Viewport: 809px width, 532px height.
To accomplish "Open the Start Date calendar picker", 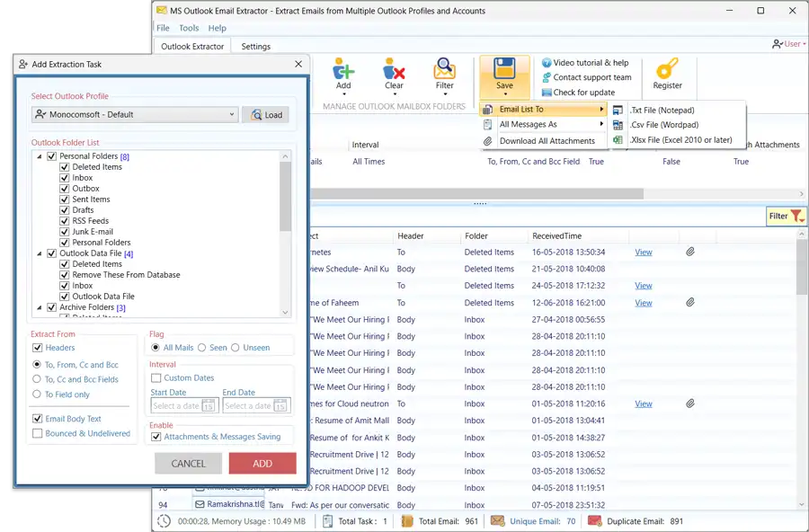I will coord(208,405).
